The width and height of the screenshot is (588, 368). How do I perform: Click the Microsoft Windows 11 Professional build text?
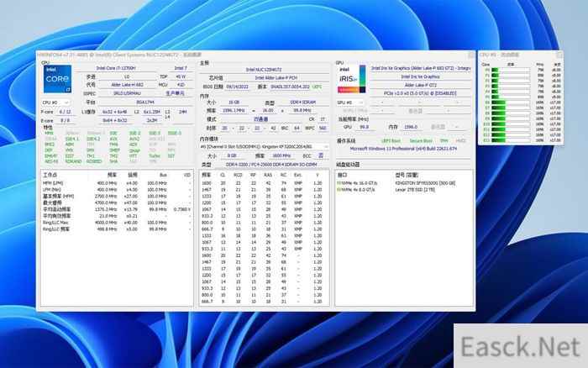click(x=403, y=149)
